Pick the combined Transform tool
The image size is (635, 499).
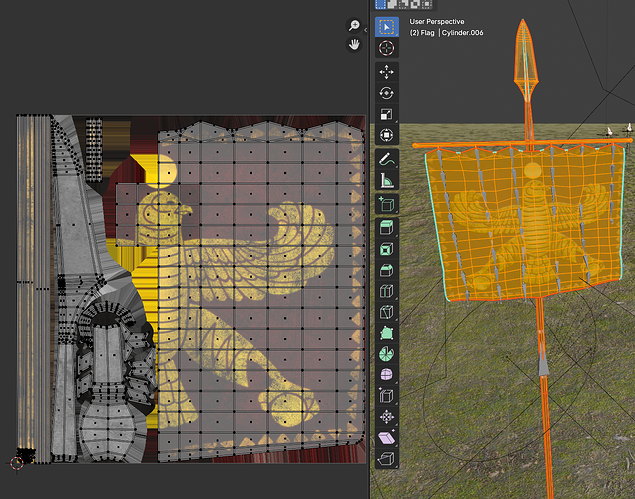pos(387,135)
